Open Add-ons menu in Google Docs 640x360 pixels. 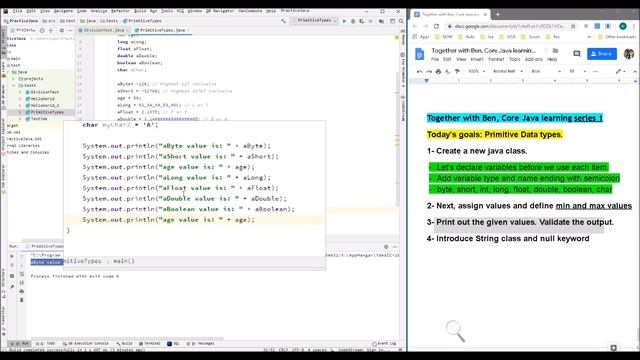(534, 59)
